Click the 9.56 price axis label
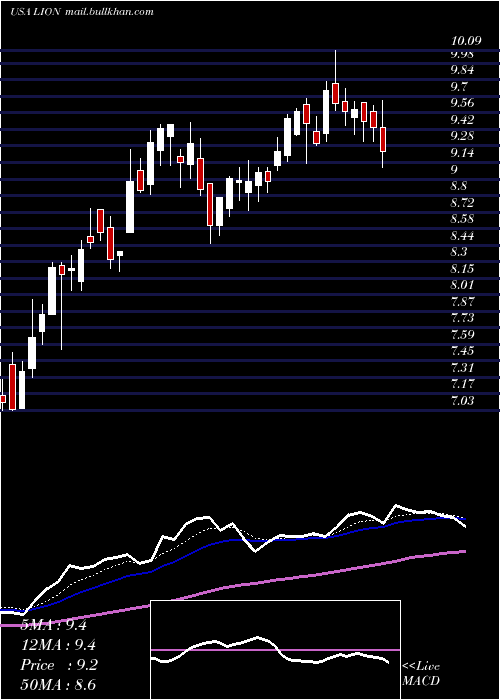Image resolution: width=500 pixels, height=700 pixels. (x=464, y=103)
